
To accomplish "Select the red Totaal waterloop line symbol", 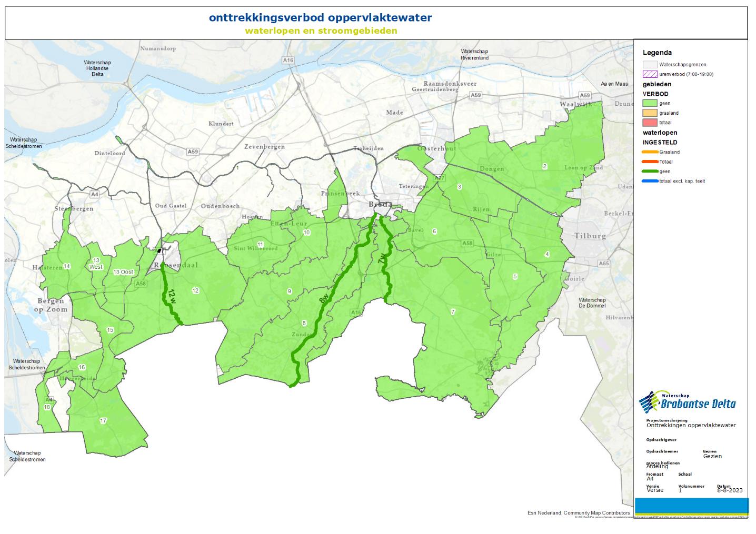I will 650,162.
